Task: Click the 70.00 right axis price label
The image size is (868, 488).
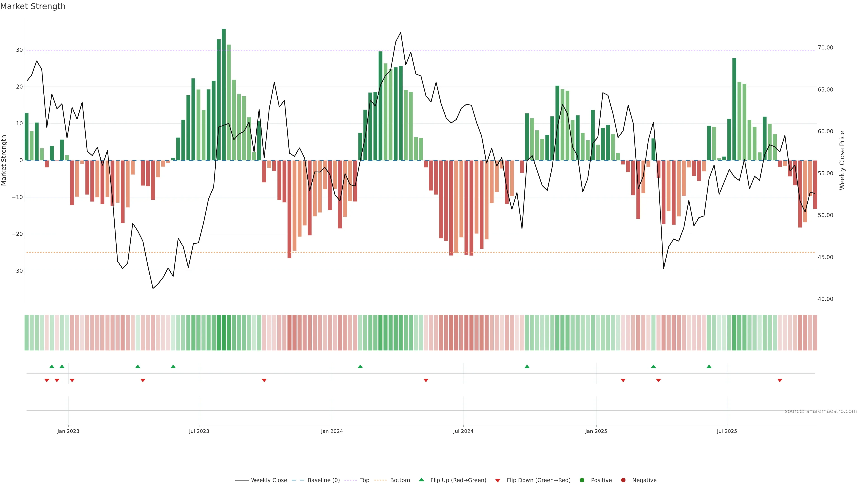Action: 825,47
